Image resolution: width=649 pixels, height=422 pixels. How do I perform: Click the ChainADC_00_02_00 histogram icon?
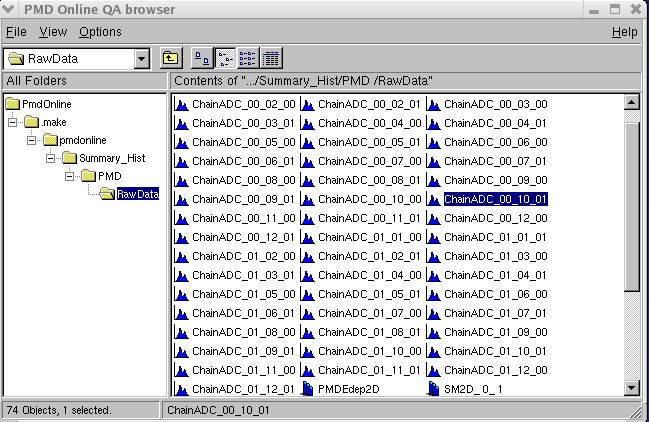181,105
